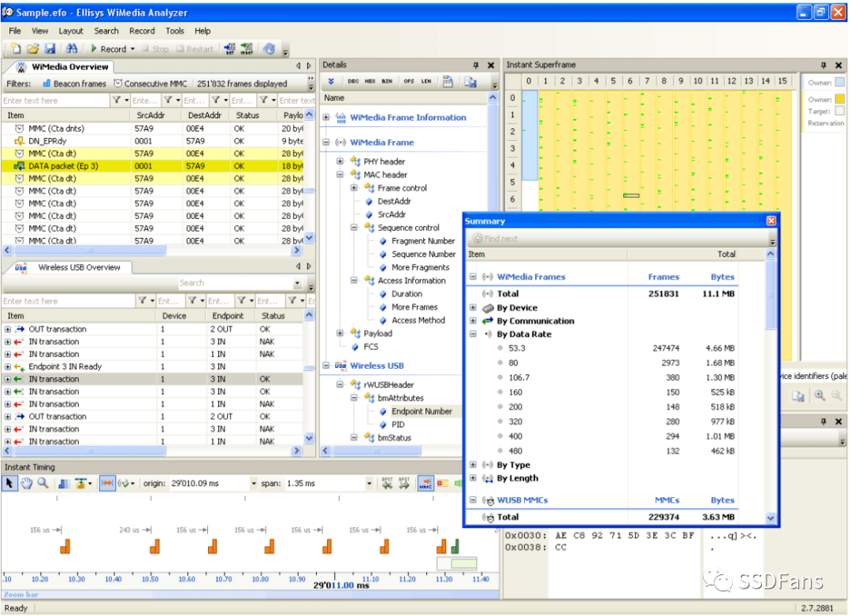Click the New file toolbar icon
The height and width of the screenshot is (616, 851).
coord(17,49)
